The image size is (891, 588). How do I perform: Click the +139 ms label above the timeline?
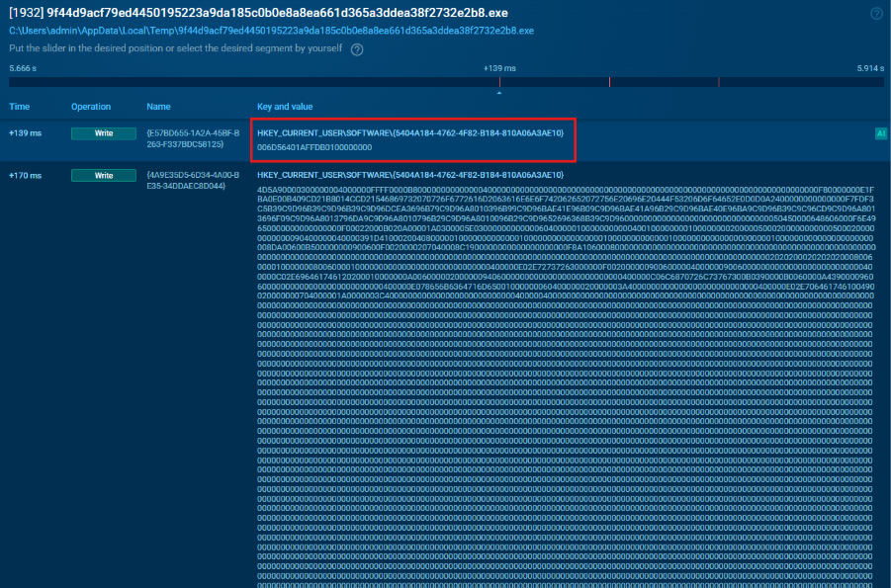tap(499, 68)
